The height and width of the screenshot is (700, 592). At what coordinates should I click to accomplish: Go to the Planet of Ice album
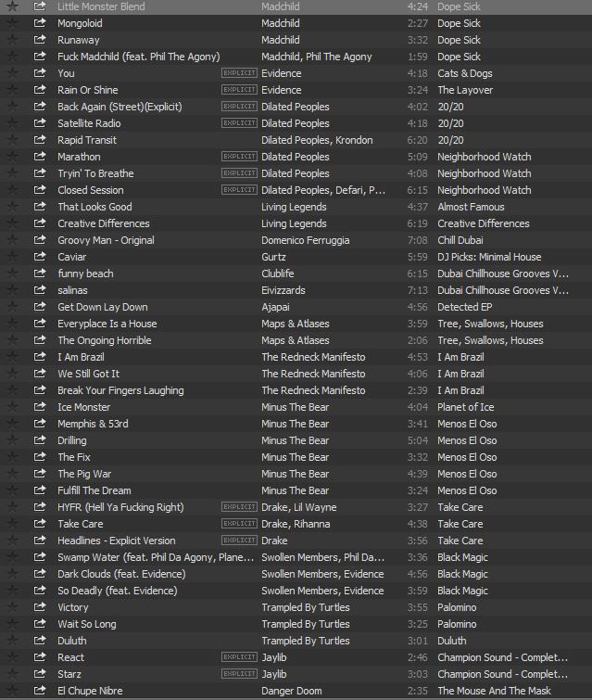tap(465, 407)
